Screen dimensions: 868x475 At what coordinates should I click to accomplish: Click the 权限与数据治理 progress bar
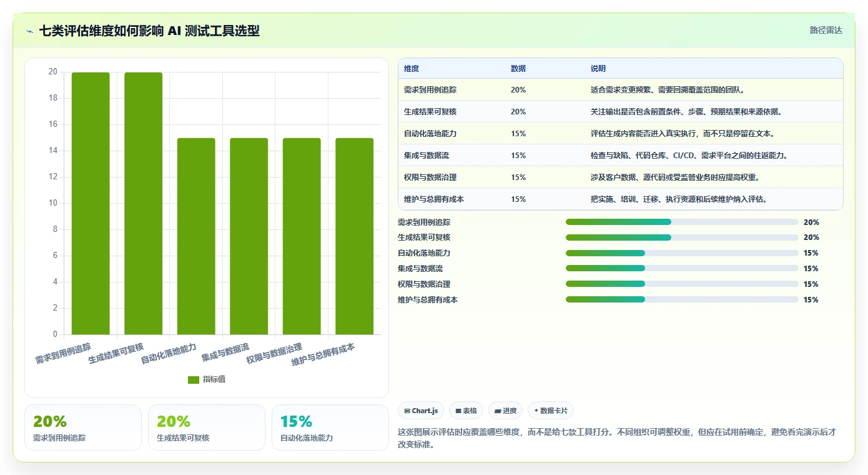coord(682,284)
